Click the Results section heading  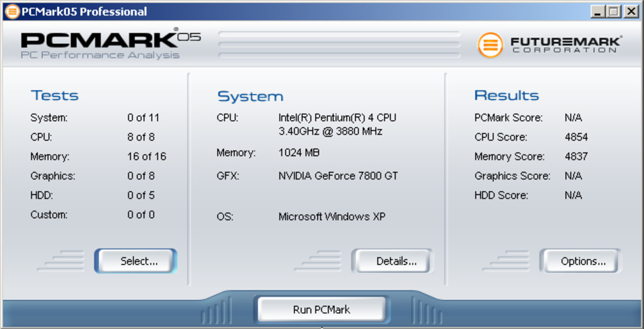coord(506,95)
